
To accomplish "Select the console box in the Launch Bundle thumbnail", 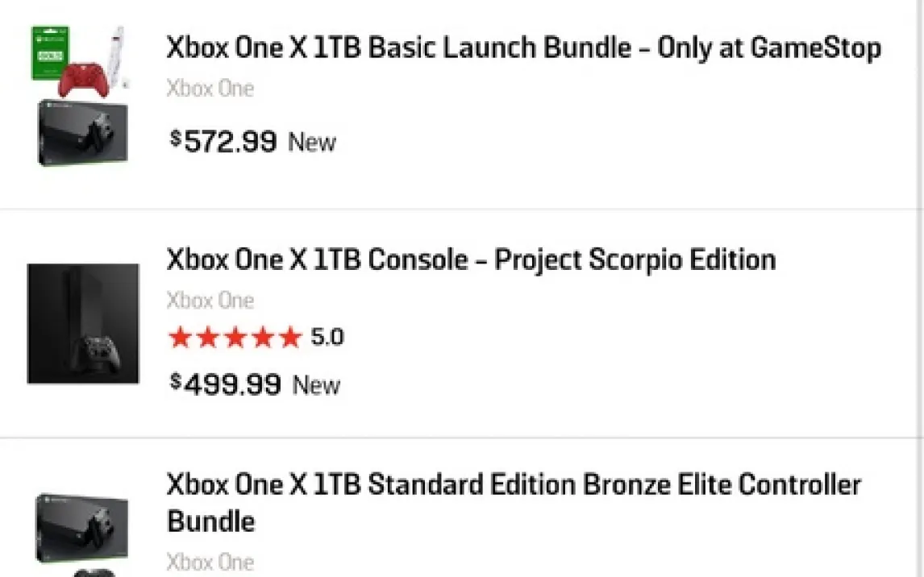I will pos(82,132).
